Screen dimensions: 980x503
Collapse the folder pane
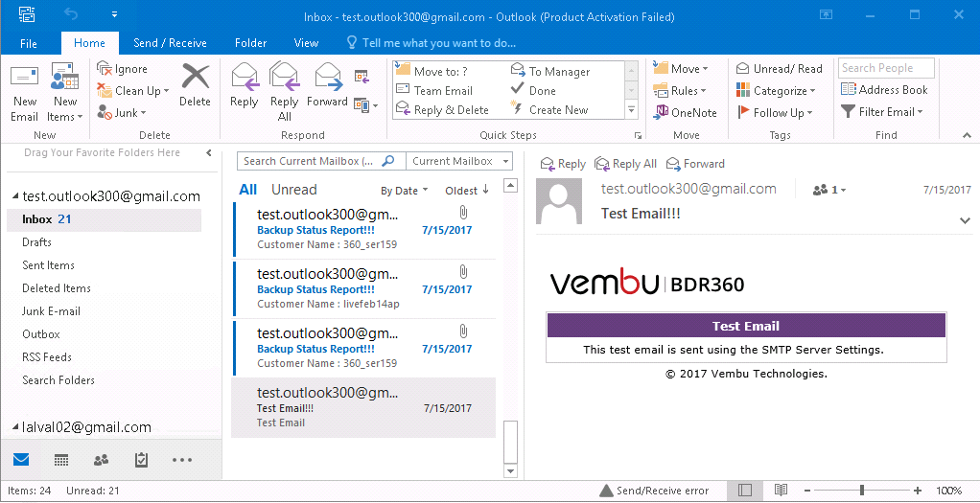pyautogui.click(x=209, y=152)
